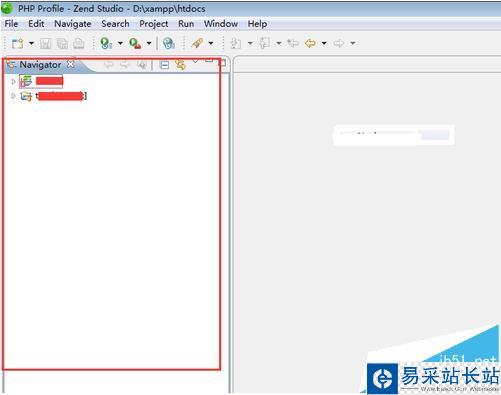Click the Print toolbar icon
The width and height of the screenshot is (501, 395).
coord(79,43)
